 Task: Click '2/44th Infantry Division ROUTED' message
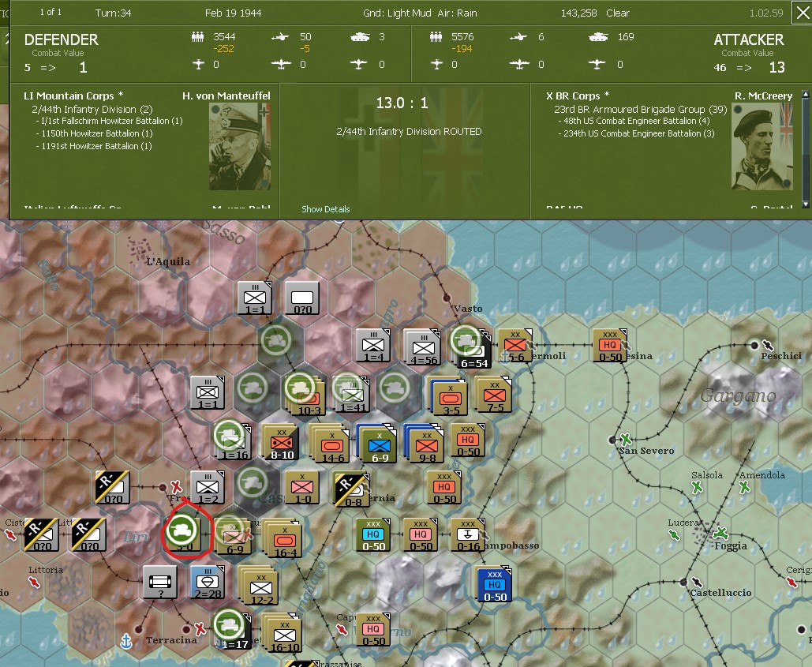pyautogui.click(x=409, y=132)
